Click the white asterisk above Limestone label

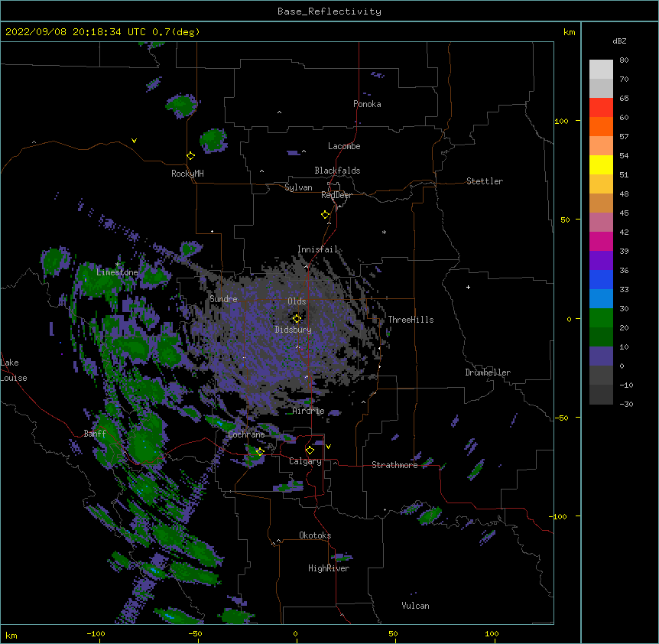click(x=118, y=265)
